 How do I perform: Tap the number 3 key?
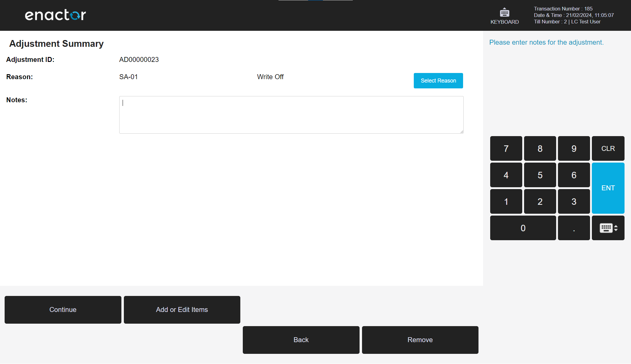tap(574, 201)
